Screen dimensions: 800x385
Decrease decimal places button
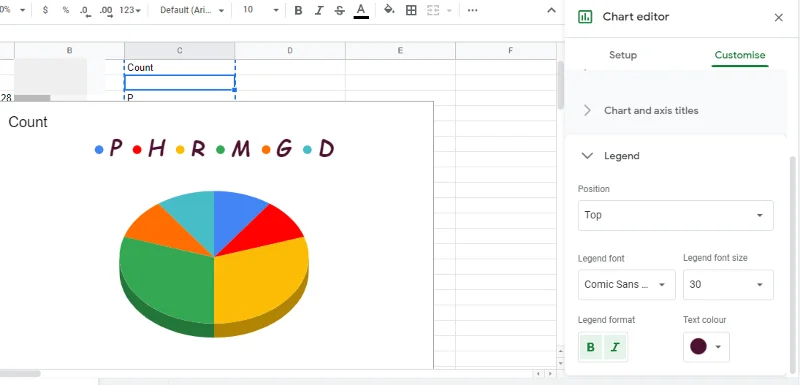pyautogui.click(x=86, y=11)
